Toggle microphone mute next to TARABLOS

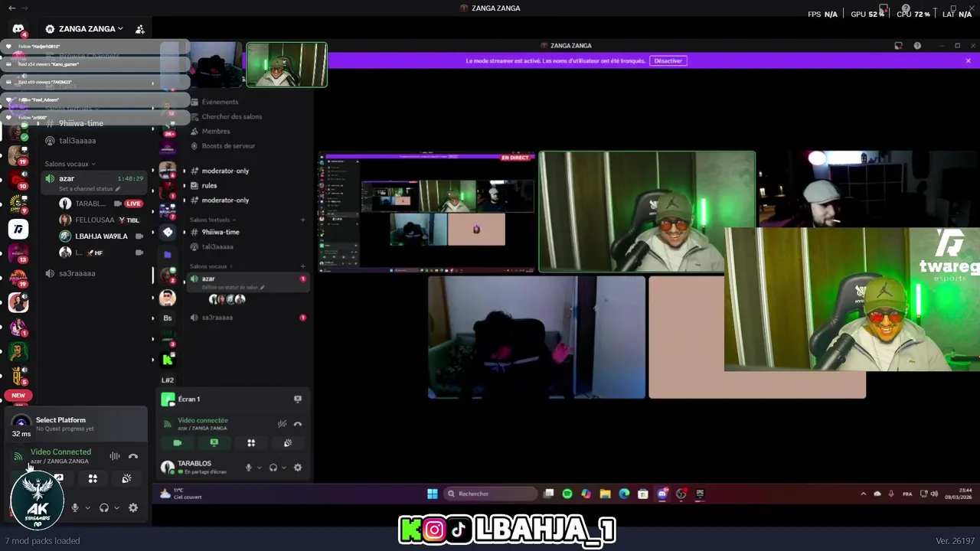[x=248, y=468]
